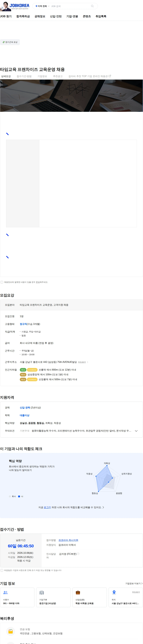This screenshot has width=143, height=644.
Task: Open the JOB 찾기 menu
Action: pyautogui.click(x=6, y=16)
